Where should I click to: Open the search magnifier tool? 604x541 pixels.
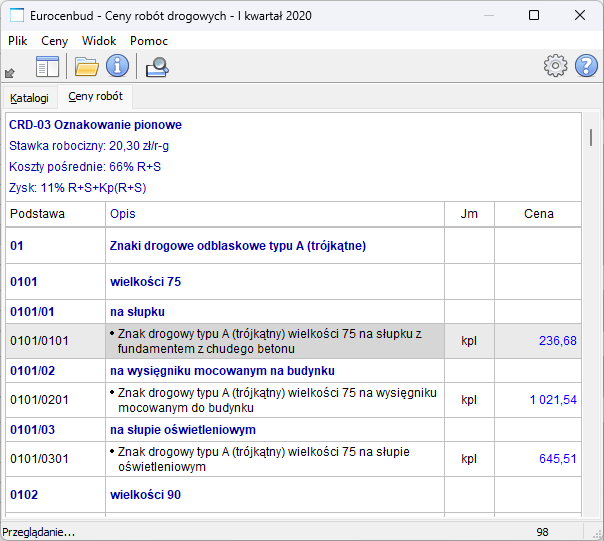coord(157,67)
